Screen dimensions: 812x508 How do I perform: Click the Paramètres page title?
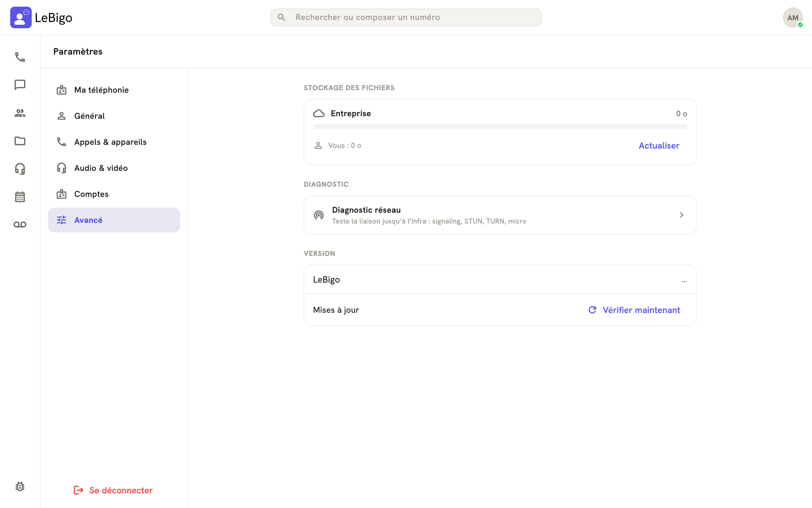[x=78, y=51]
